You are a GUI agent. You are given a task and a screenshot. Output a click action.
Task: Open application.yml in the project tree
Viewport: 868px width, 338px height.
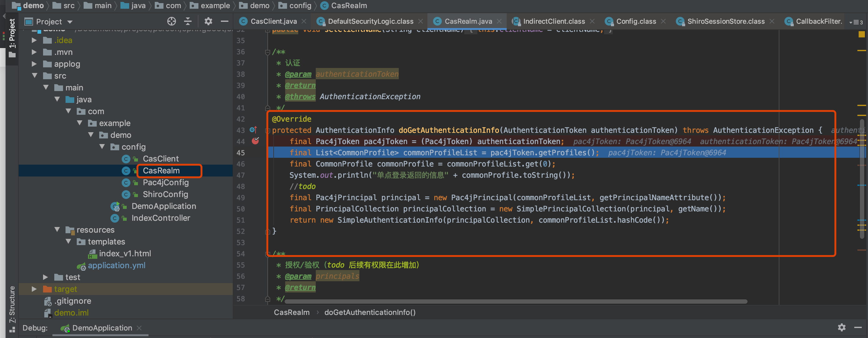(x=116, y=265)
